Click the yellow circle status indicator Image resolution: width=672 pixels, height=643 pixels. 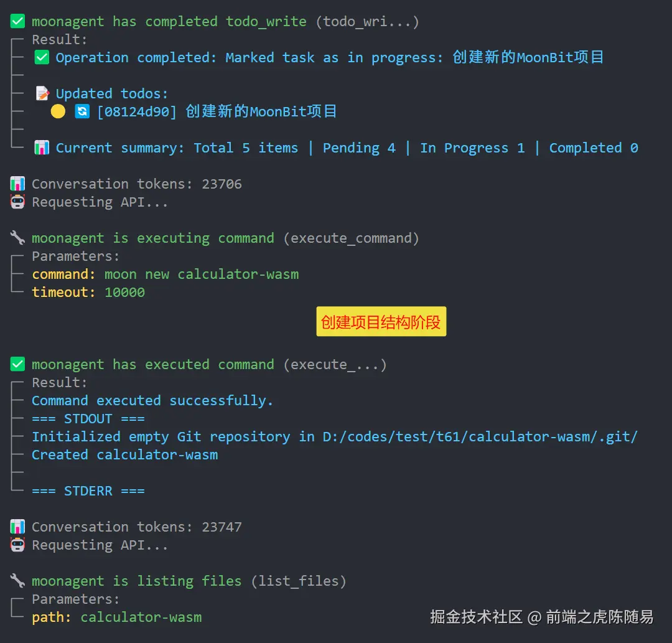point(58,112)
